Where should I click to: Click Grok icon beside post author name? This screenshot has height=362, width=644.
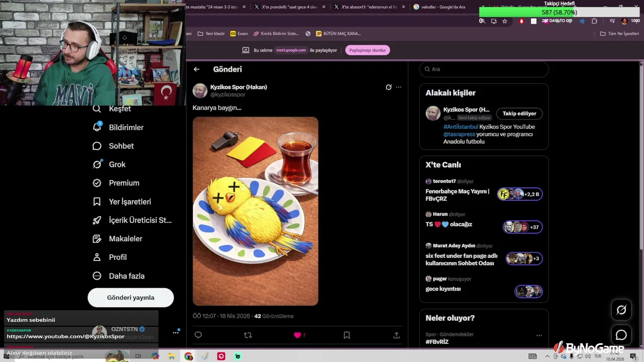pyautogui.click(x=388, y=87)
